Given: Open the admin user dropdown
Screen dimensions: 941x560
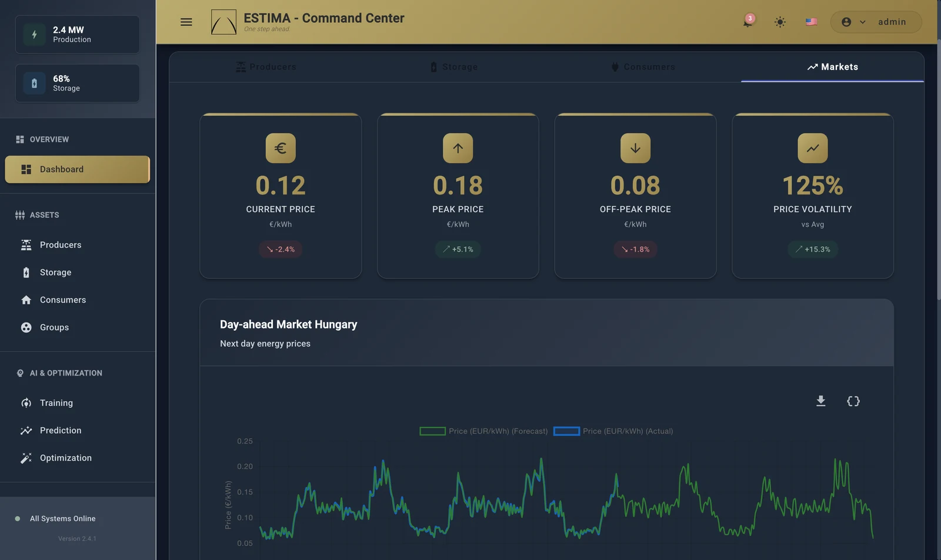Looking at the screenshot, I should coord(876,22).
